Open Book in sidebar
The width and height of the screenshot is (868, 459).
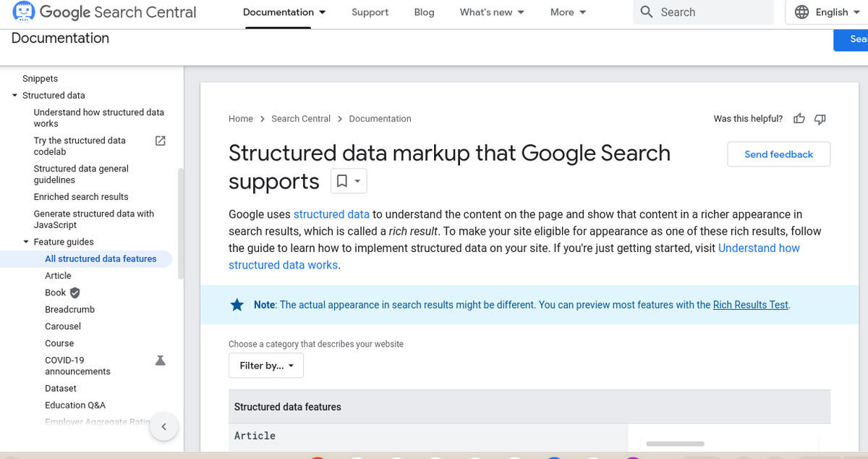click(55, 292)
